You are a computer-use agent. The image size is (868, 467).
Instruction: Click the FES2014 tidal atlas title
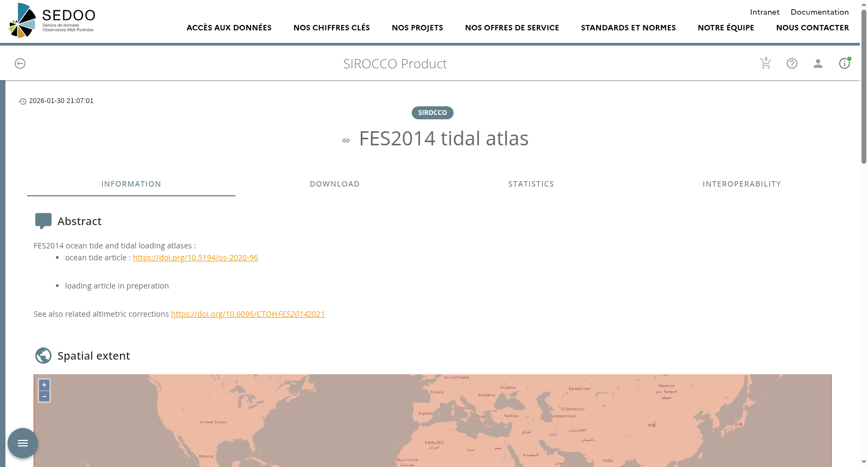click(x=444, y=139)
